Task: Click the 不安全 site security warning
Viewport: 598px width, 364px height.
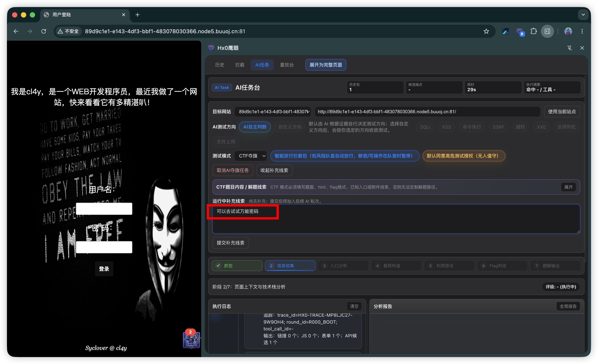Action: tap(68, 31)
